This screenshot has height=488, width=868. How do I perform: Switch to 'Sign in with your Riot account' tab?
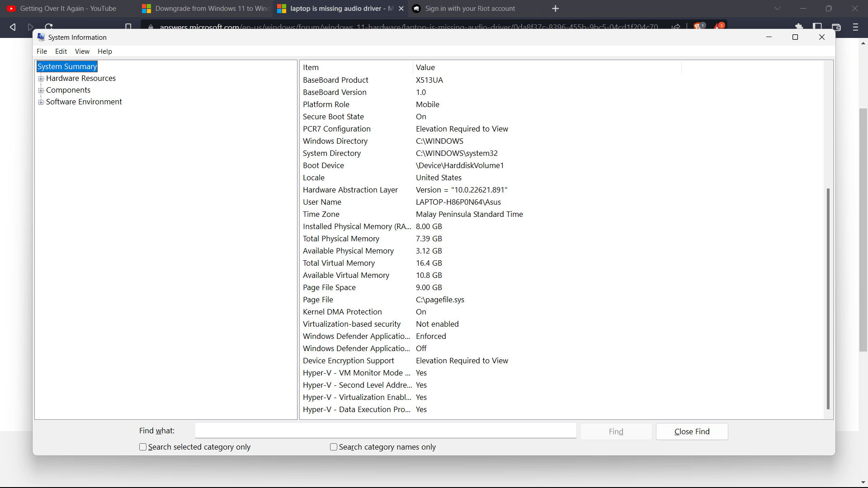pos(475,9)
